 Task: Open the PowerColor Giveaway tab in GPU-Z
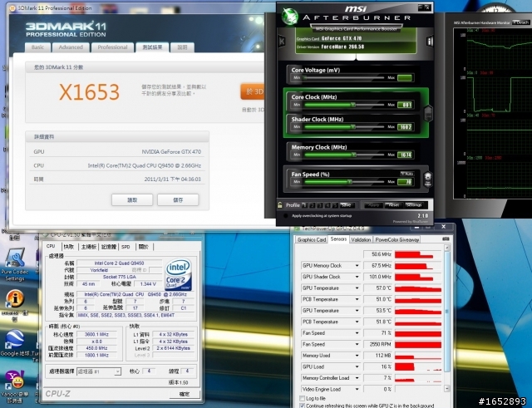[x=397, y=240]
